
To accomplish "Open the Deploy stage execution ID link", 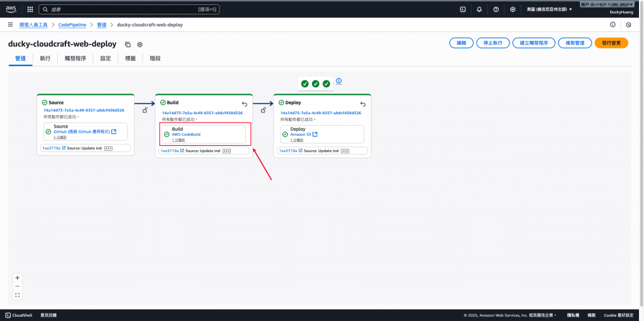I will point(321,112).
